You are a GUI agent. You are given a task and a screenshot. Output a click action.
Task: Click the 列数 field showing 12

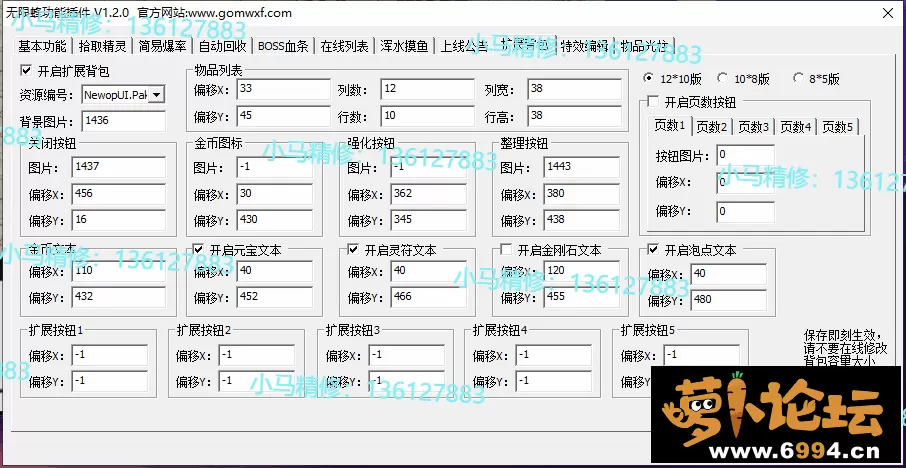click(427, 89)
